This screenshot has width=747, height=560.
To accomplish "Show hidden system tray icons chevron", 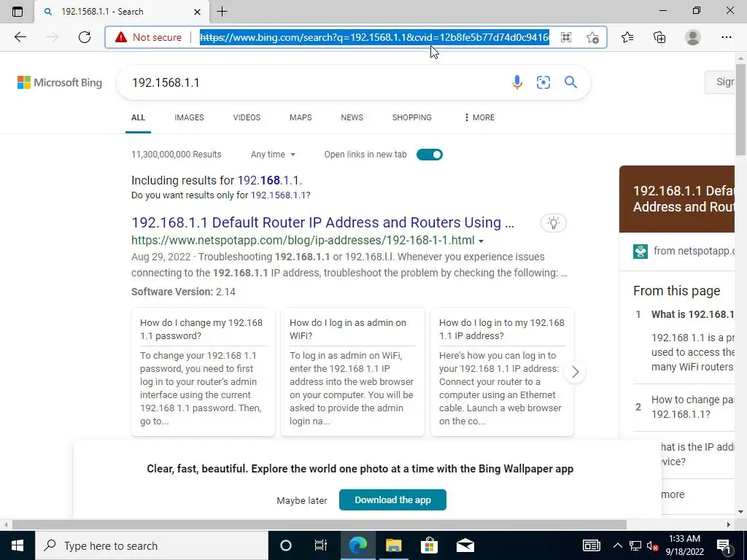I will tap(617, 545).
